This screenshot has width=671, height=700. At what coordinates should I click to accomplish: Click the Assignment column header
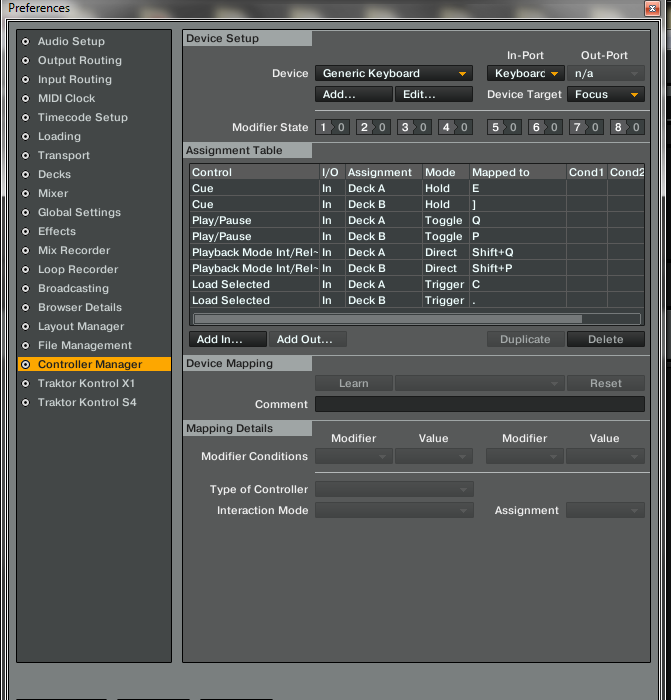point(384,172)
